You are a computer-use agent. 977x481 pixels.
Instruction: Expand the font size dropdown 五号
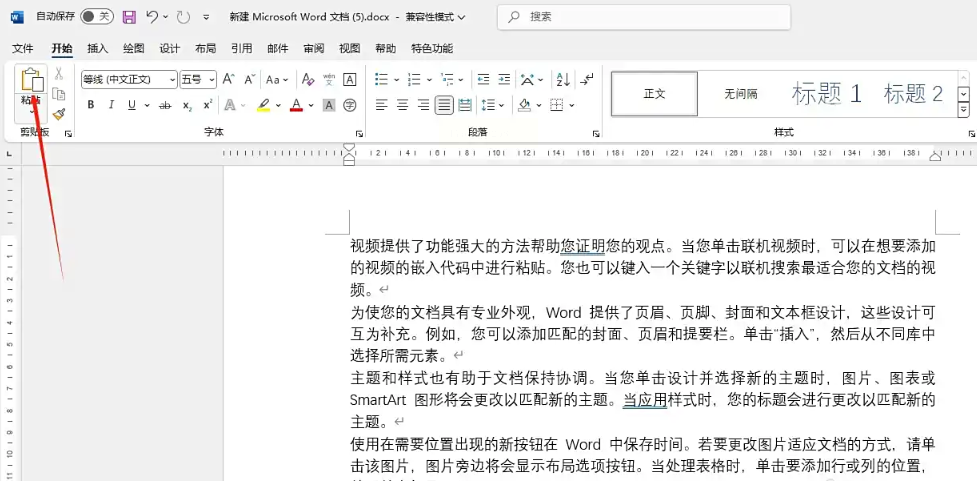pos(211,80)
